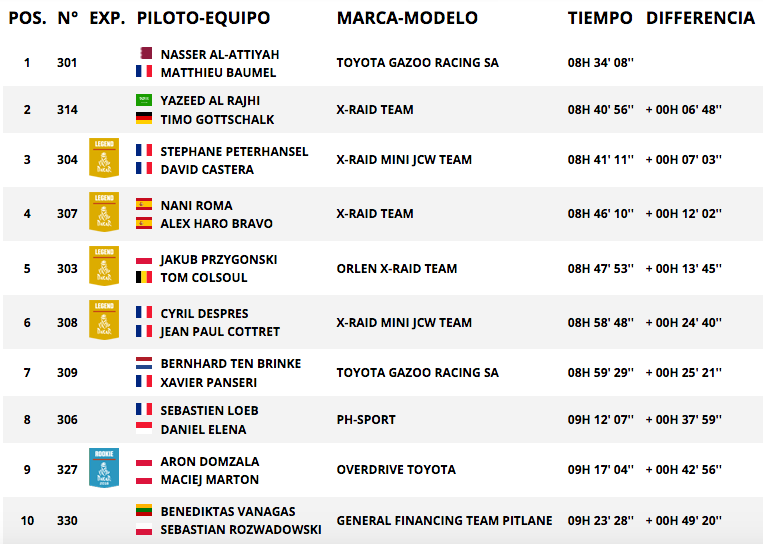763x544 pixels.
Task: Open Nasser Al-Attiyah's name link
Action: pos(220,54)
